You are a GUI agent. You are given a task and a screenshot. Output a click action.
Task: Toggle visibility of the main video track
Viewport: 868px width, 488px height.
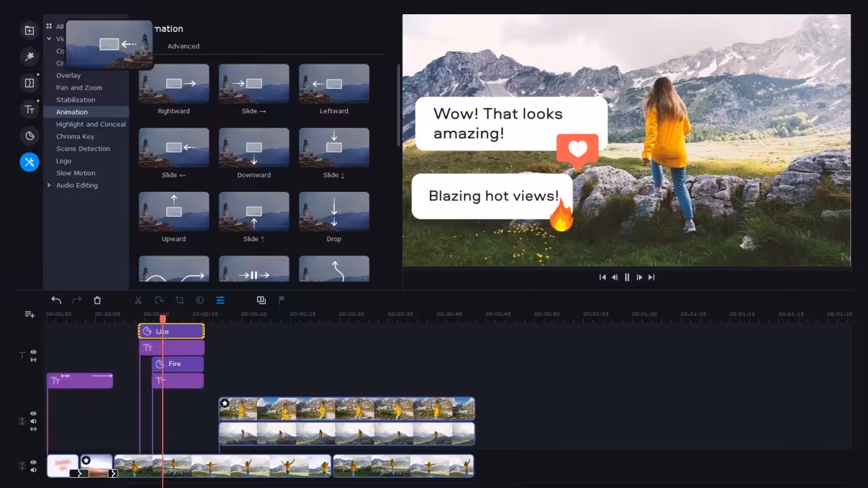(33, 462)
